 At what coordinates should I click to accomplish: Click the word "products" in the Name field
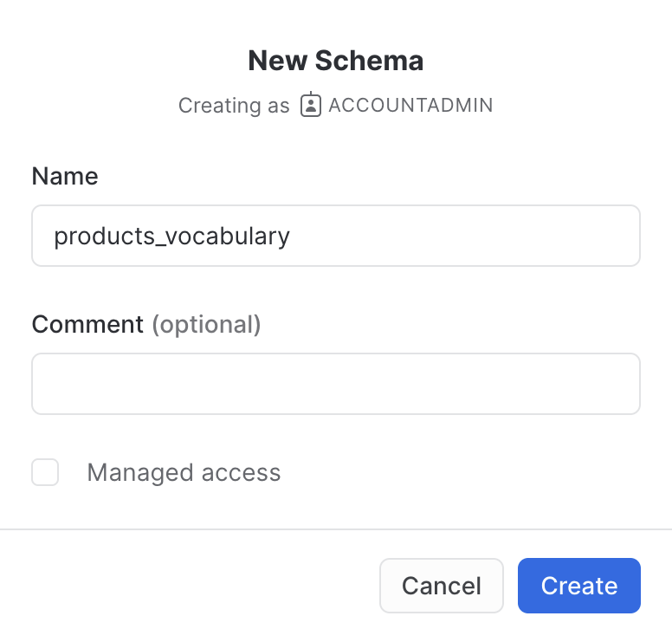100,236
